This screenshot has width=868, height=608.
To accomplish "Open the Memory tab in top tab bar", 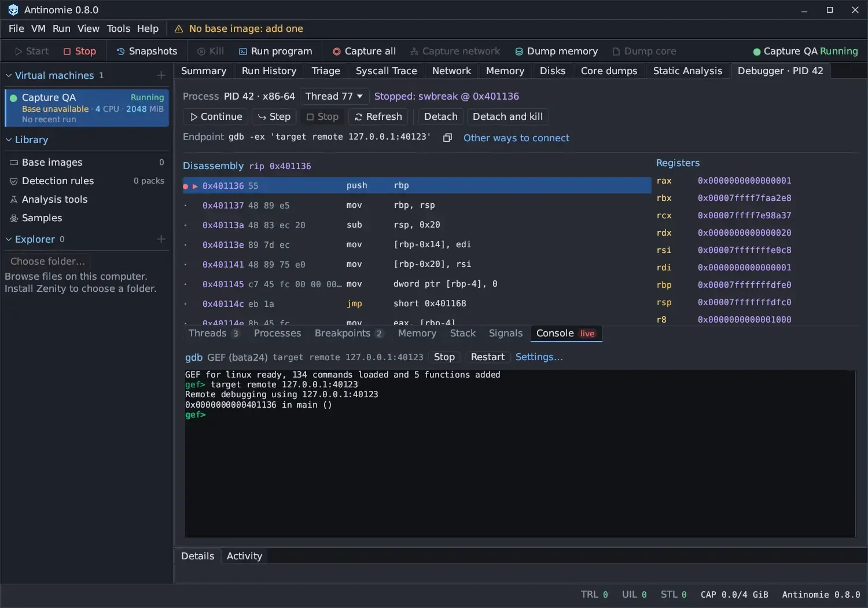I will click(x=505, y=71).
